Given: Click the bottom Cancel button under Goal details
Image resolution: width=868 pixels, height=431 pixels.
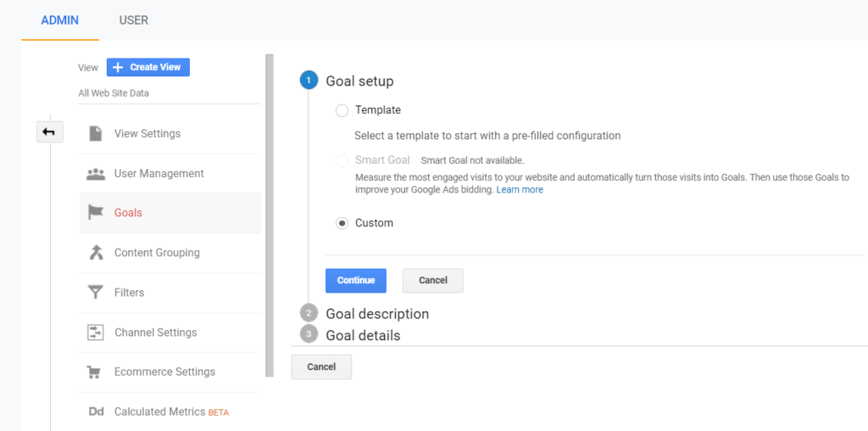Looking at the screenshot, I should (x=321, y=367).
